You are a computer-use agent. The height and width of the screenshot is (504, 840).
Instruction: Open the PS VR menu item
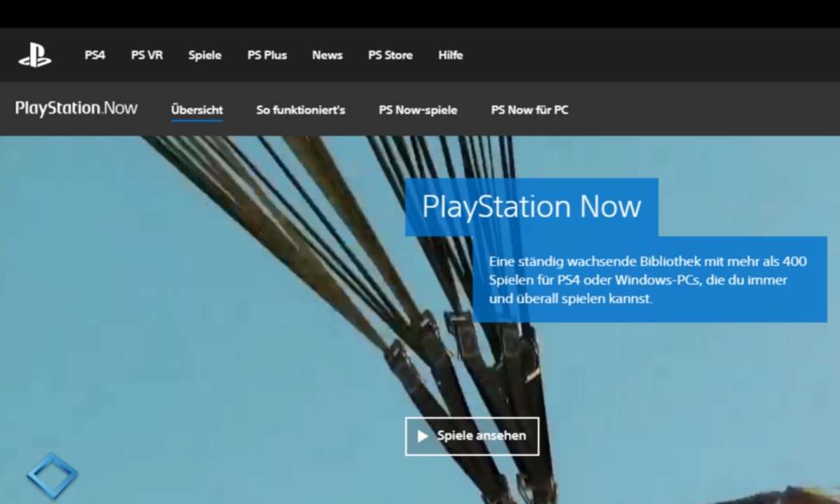tap(147, 55)
